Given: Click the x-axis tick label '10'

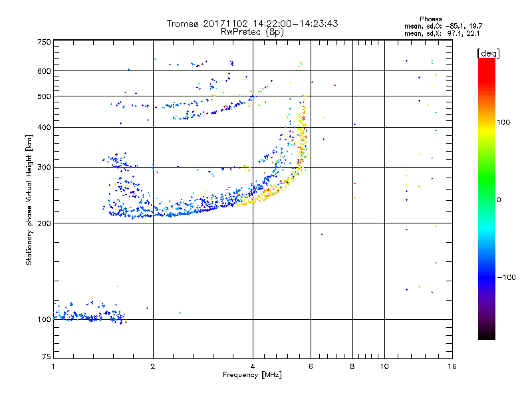Looking at the screenshot, I should coord(384,366).
